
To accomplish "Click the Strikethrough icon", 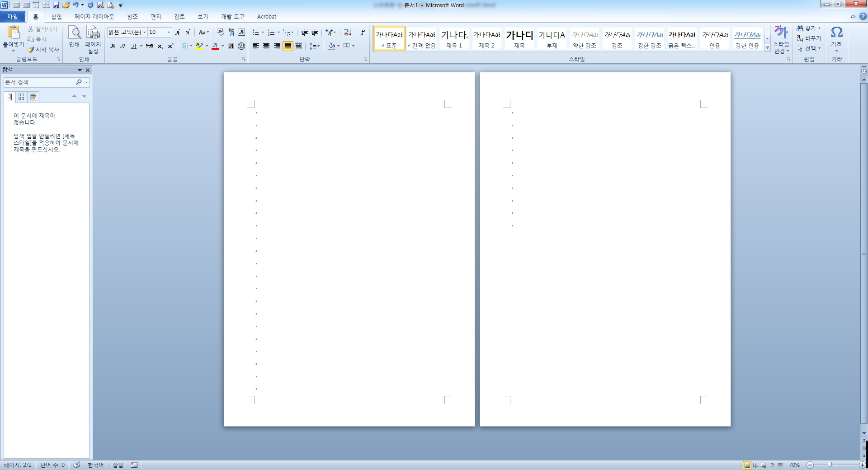I will point(149,46).
